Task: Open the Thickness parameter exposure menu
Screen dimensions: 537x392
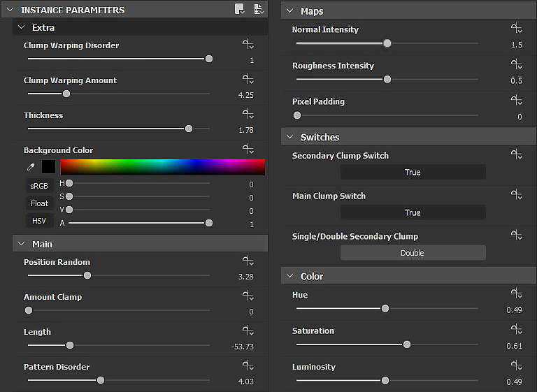Action: click(248, 115)
